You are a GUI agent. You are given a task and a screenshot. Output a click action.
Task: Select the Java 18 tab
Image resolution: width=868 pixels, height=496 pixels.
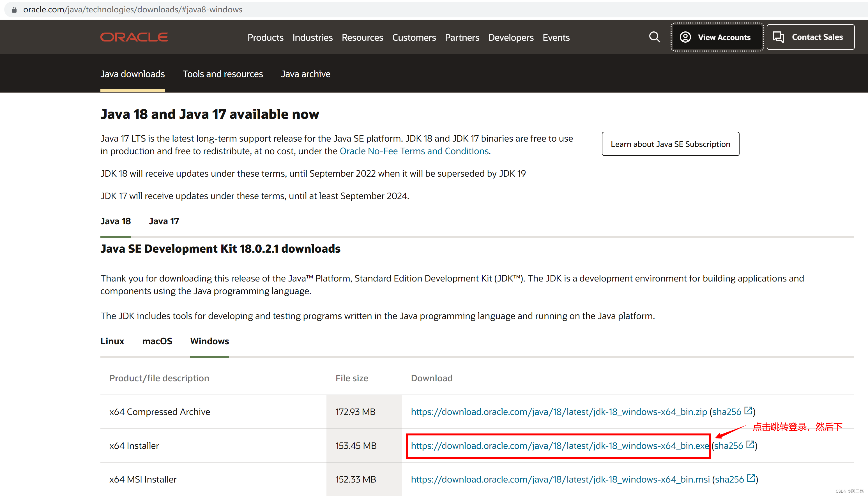(114, 221)
